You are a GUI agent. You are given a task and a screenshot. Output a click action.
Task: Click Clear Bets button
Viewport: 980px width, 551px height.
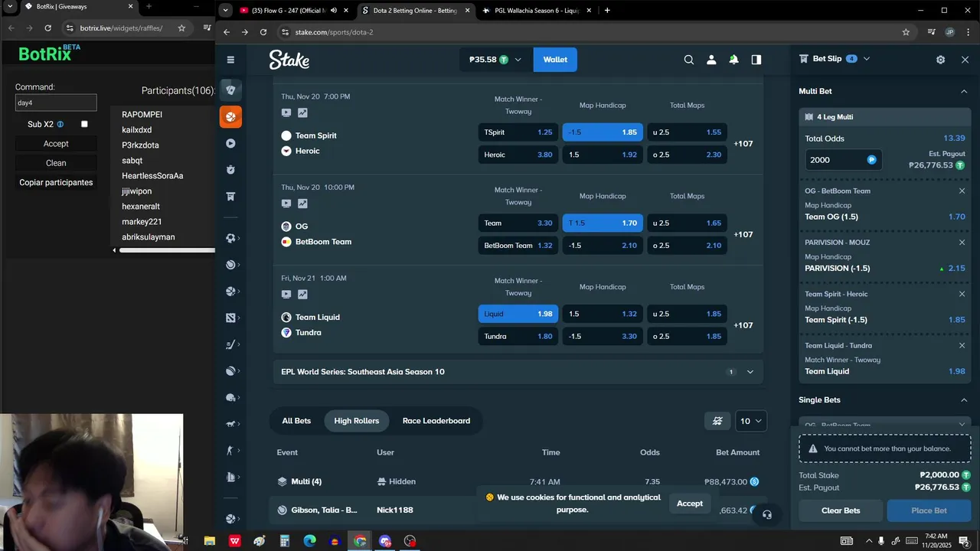(841, 510)
